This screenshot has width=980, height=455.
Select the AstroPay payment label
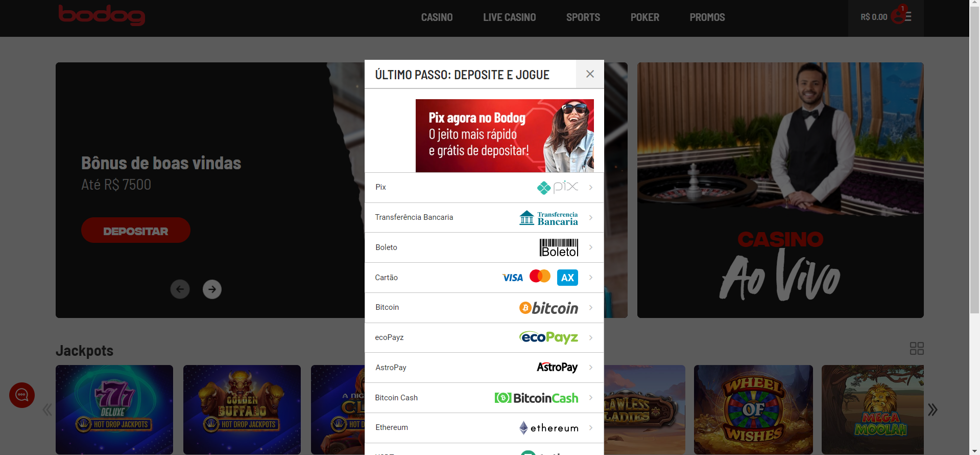[x=391, y=368]
